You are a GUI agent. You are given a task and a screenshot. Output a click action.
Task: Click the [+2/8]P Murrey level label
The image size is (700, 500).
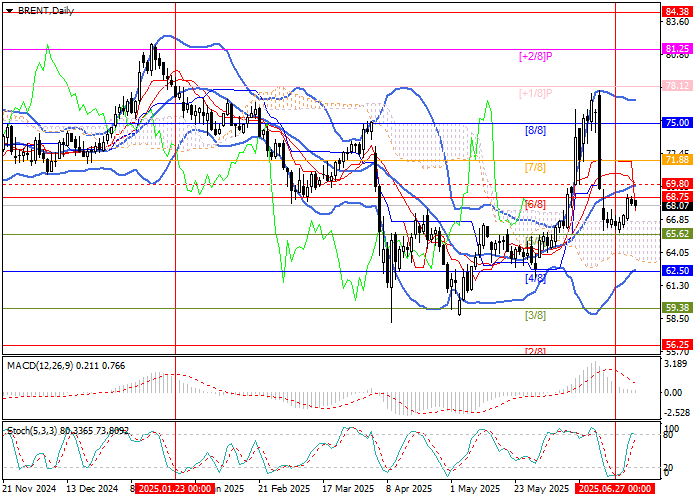[536, 56]
